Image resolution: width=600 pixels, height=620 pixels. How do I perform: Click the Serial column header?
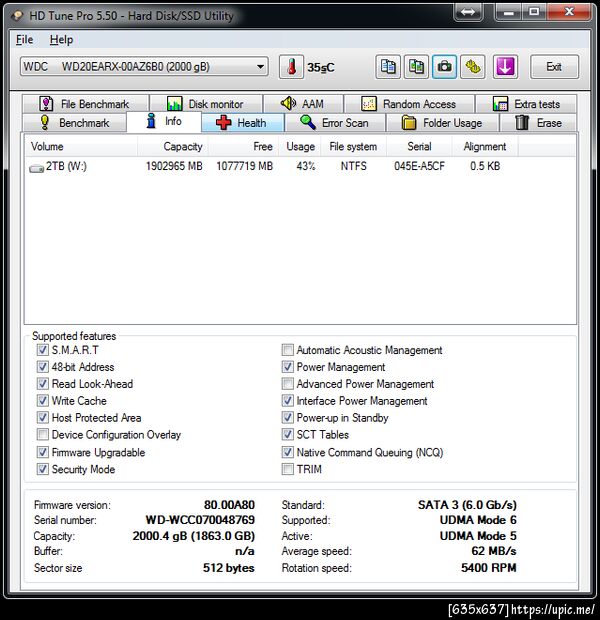point(419,147)
